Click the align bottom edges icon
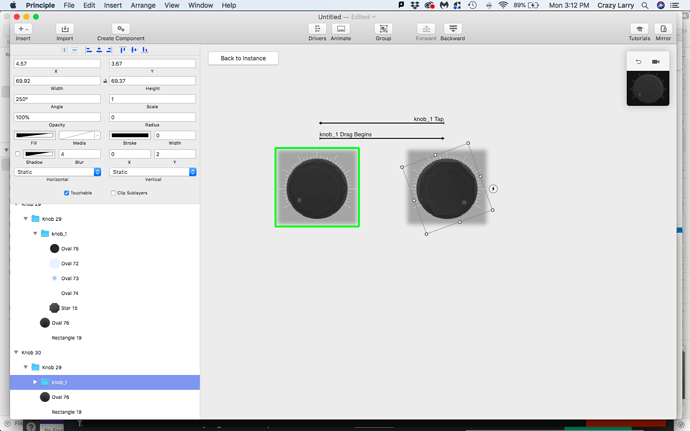 145,50
